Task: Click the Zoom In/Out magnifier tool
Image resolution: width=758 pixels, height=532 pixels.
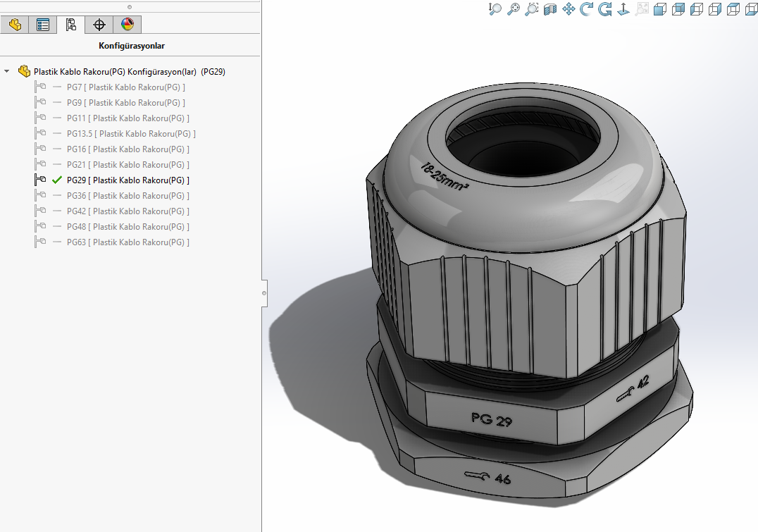Action: pos(495,9)
